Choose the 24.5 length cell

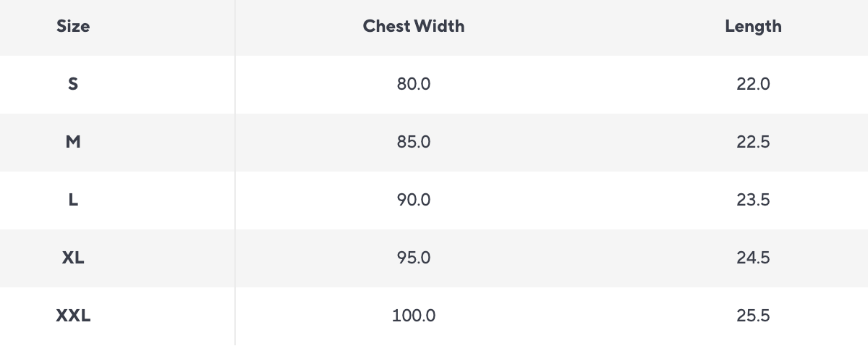click(753, 258)
